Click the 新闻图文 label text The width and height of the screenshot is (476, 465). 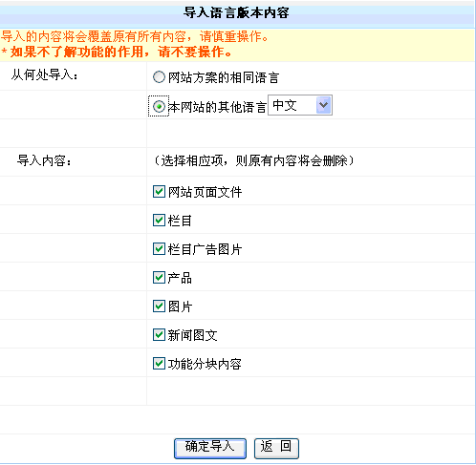192,335
